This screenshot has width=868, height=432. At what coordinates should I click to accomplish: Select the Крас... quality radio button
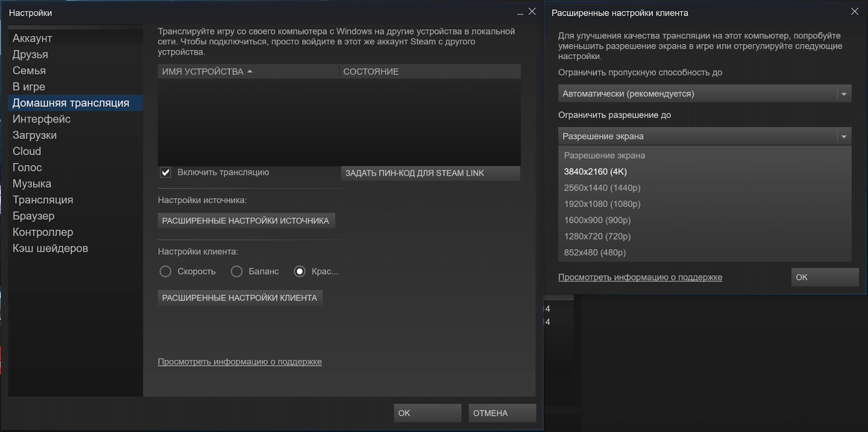click(x=299, y=271)
